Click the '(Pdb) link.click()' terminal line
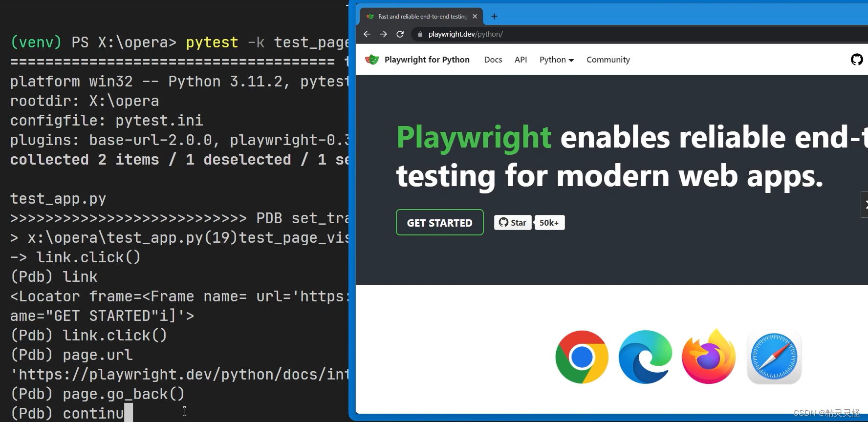Image resolution: width=868 pixels, height=422 pixels. click(89, 335)
